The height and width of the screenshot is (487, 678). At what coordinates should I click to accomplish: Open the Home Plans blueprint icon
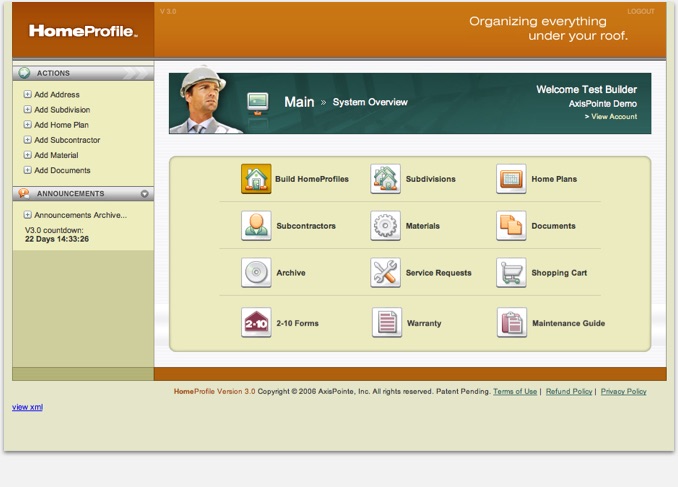click(511, 179)
